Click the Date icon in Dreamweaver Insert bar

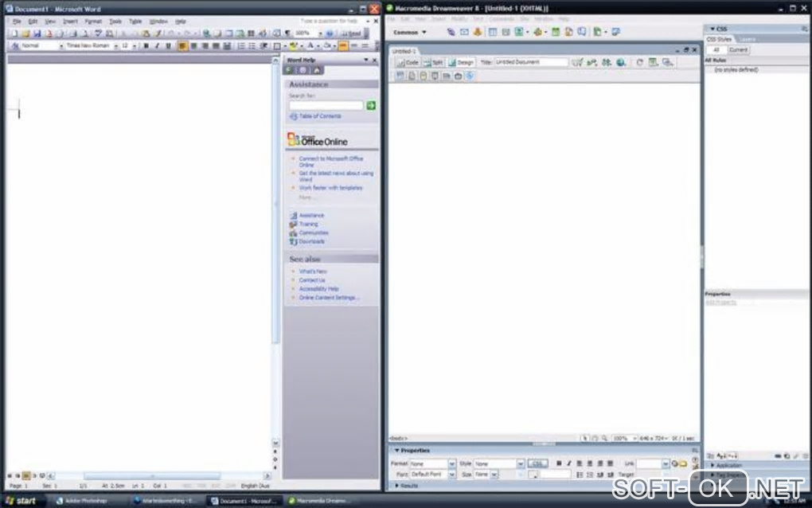pos(555,32)
